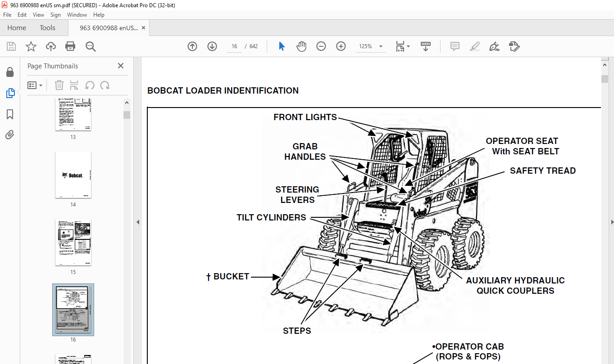Click the document scroll up arrow
Screen dimensions: 614x364
(x=605, y=65)
